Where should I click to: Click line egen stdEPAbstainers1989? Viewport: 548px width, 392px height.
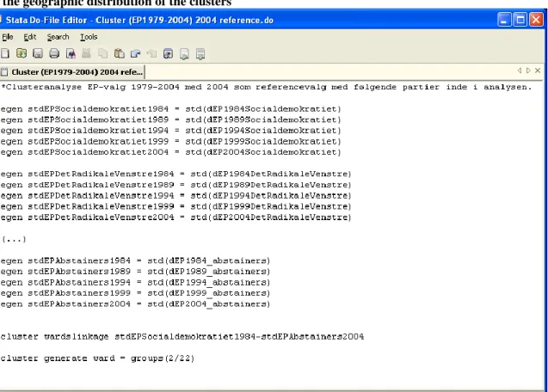point(135,272)
